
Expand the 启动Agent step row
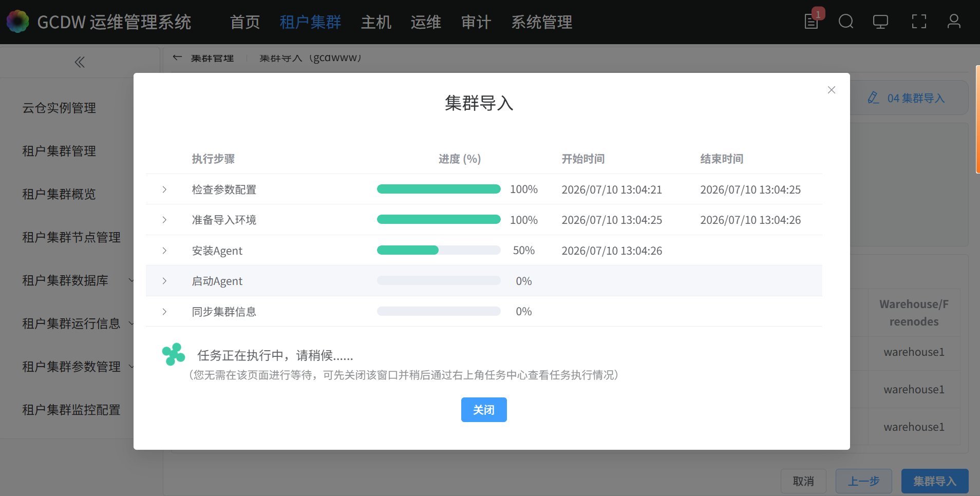(164, 281)
